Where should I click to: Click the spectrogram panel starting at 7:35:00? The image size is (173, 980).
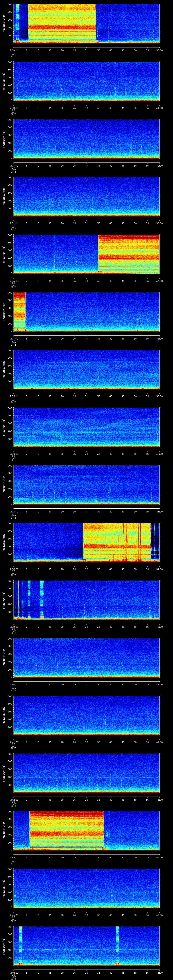click(x=87, y=369)
